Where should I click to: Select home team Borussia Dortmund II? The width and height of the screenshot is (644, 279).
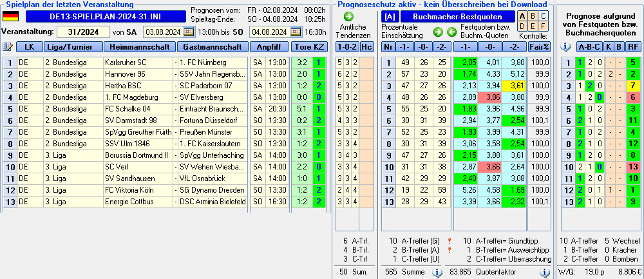pos(139,155)
